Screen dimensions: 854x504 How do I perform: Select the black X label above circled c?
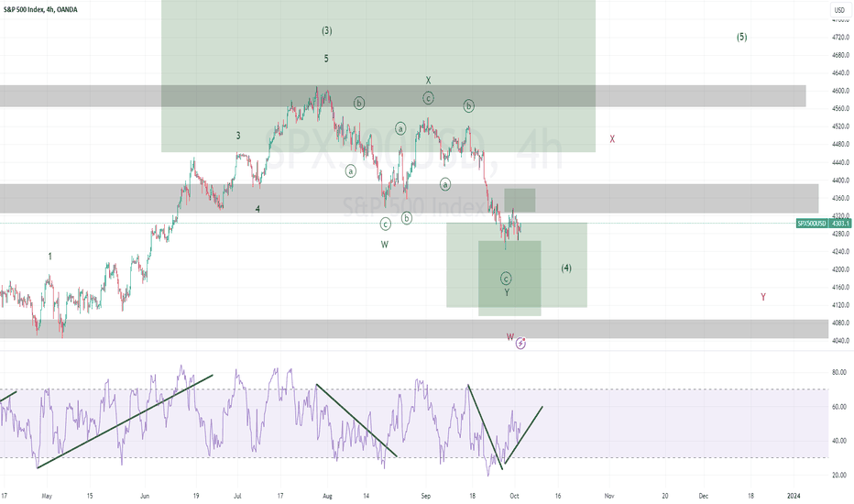click(428, 80)
